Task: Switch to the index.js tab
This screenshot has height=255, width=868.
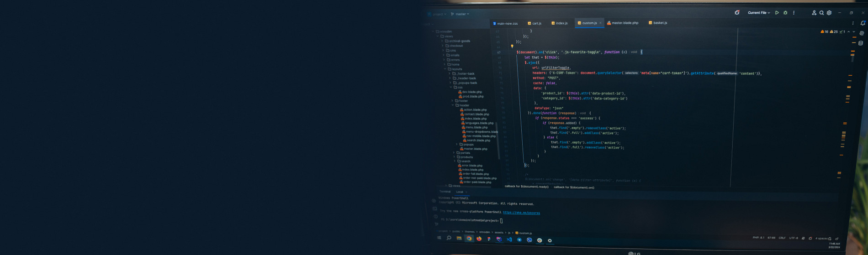Action: (560, 23)
